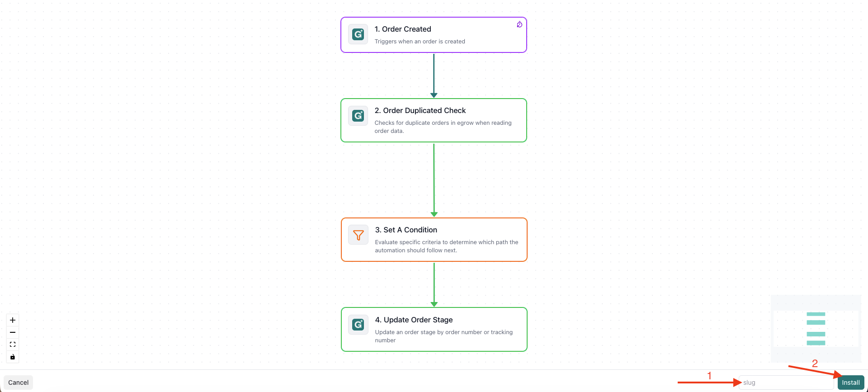The height and width of the screenshot is (392, 868).
Task: Click the trigger refresh icon on Order Created
Action: click(x=519, y=24)
